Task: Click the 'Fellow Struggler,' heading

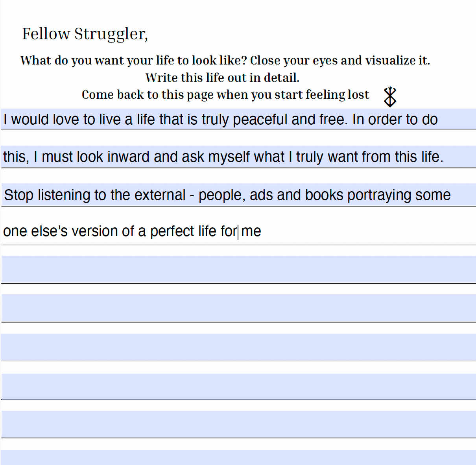Action: (85, 34)
